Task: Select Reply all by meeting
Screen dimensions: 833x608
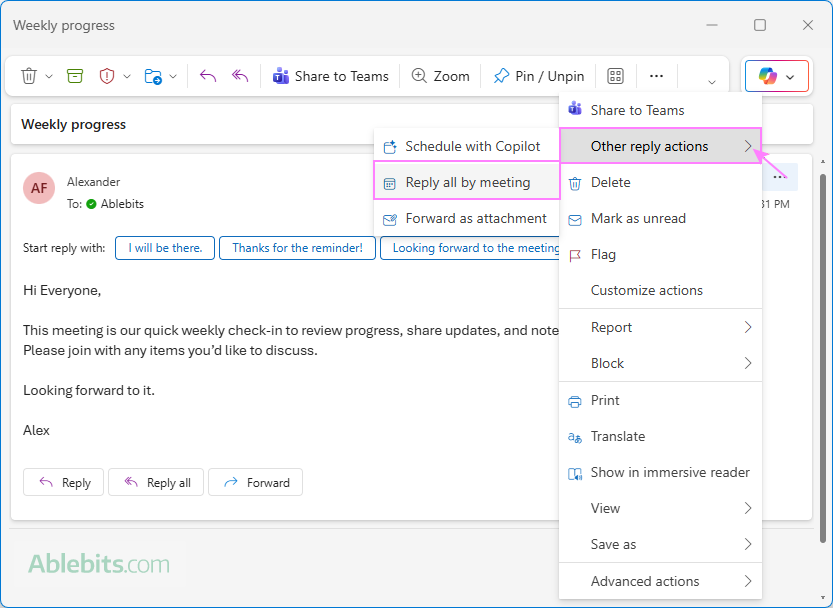Action: (x=464, y=182)
